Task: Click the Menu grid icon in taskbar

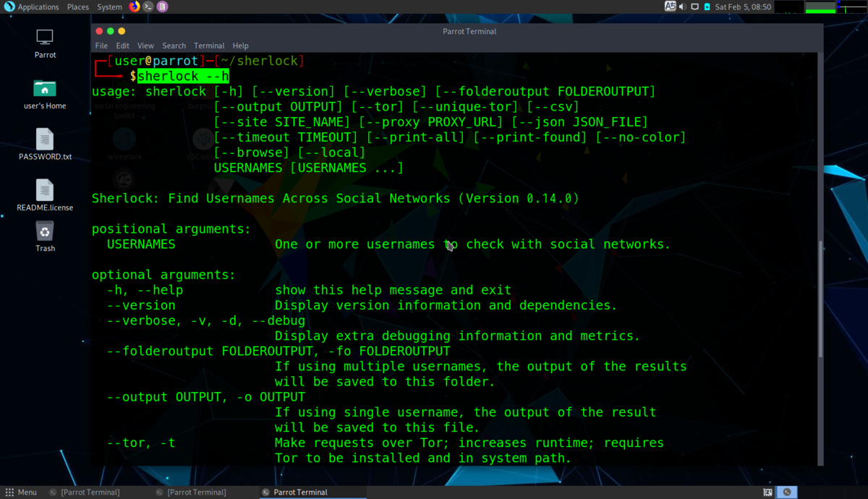Action: click(9, 492)
